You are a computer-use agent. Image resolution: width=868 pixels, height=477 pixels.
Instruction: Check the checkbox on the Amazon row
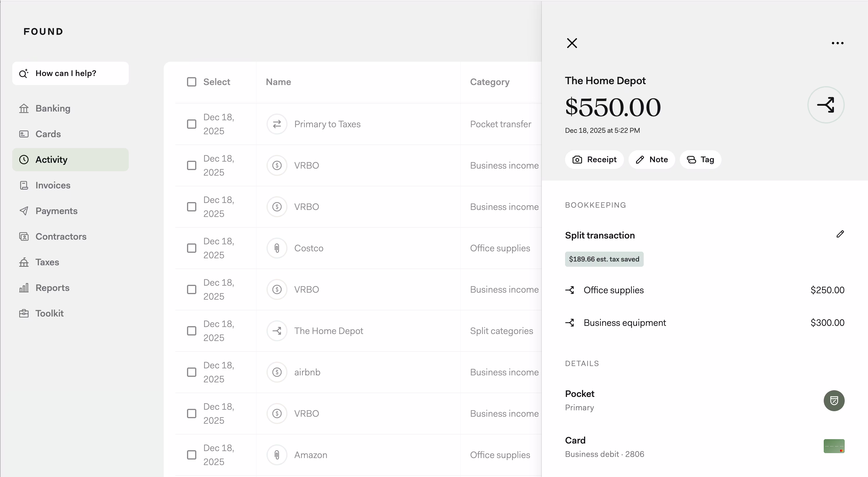tap(191, 454)
